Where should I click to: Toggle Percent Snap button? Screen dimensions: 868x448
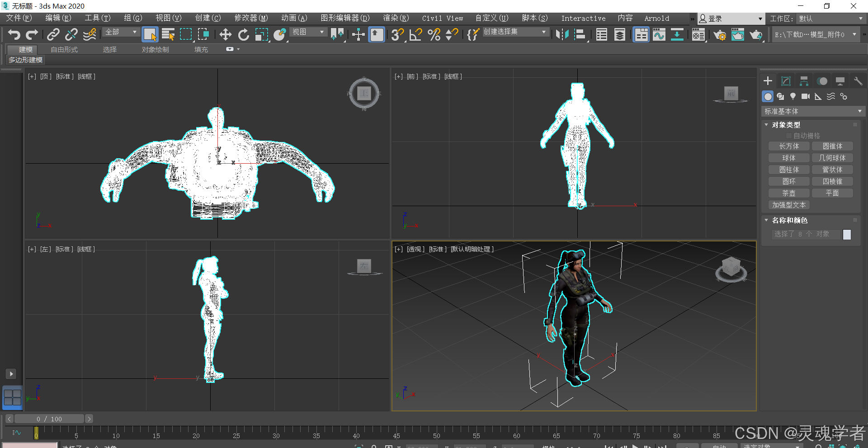[x=434, y=34]
